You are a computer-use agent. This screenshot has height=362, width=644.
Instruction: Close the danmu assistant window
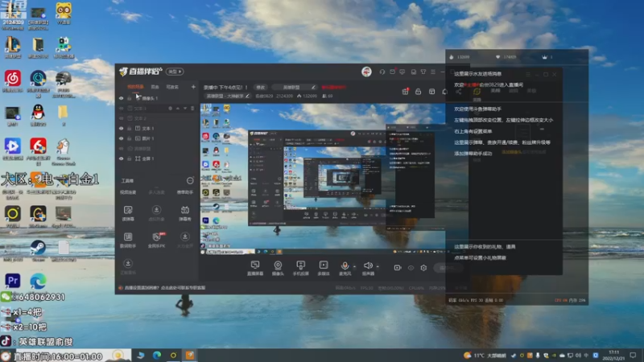pyautogui.click(x=555, y=74)
